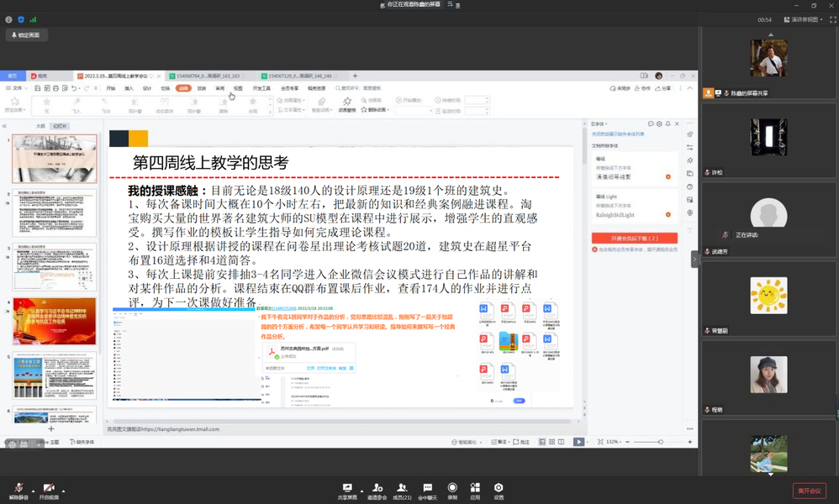The width and height of the screenshot is (839, 504).
Task: Open the 共享屏幕 share screen option
Action: (x=346, y=488)
